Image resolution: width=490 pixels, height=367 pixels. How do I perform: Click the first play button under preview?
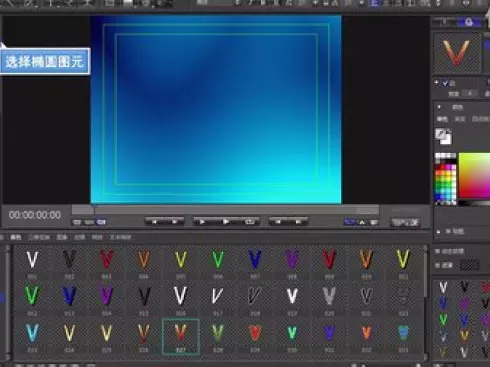[202, 222]
